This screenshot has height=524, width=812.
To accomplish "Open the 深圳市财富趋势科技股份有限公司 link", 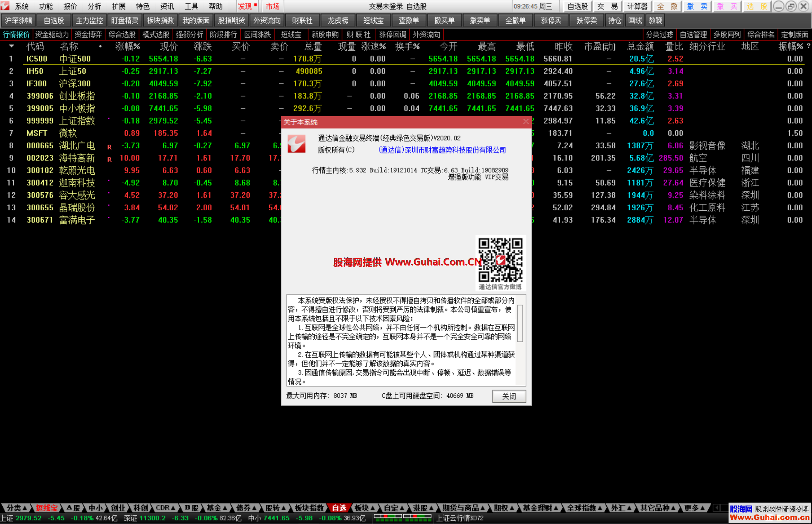I will tap(442, 150).
